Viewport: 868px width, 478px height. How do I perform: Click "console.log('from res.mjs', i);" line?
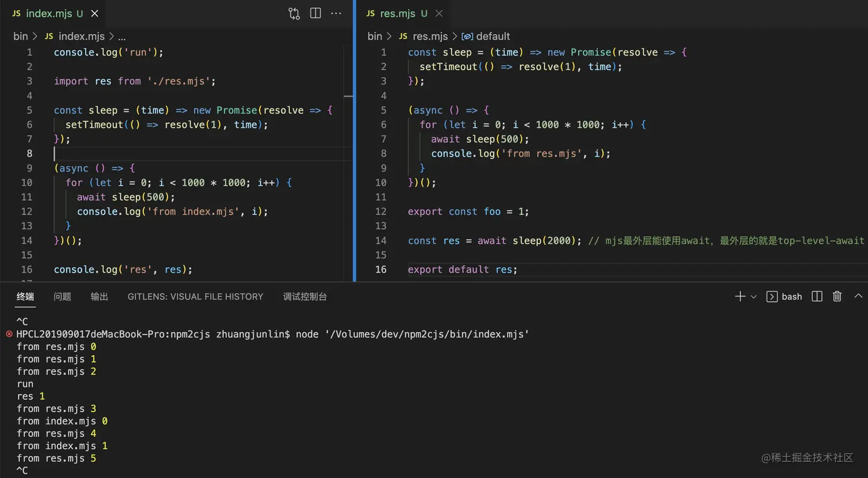coord(521,154)
